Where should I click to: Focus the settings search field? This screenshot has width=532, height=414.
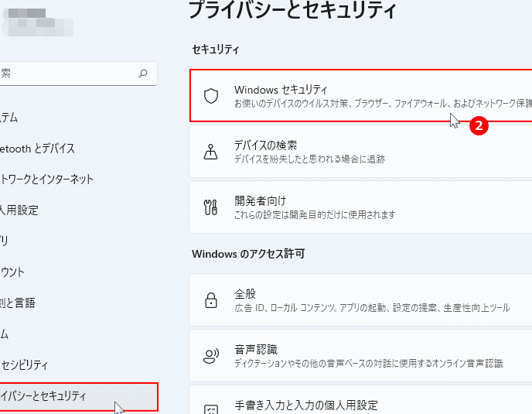(x=77, y=74)
